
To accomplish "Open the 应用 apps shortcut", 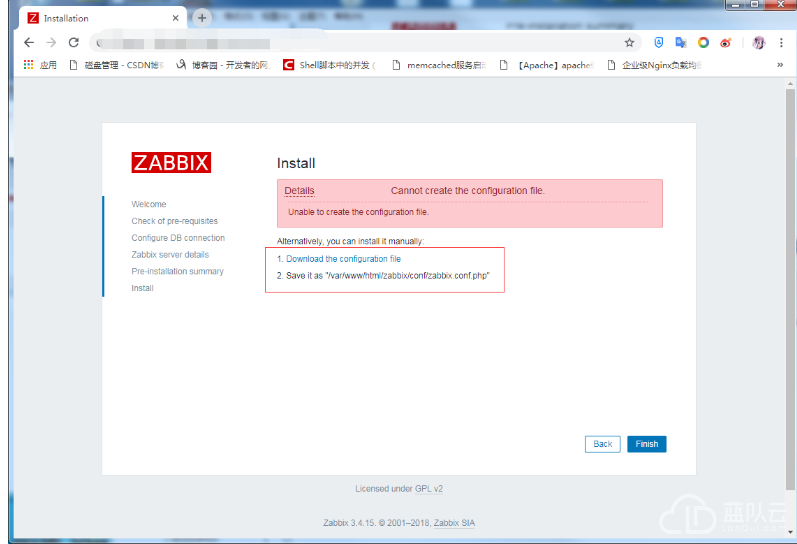I will point(40,65).
